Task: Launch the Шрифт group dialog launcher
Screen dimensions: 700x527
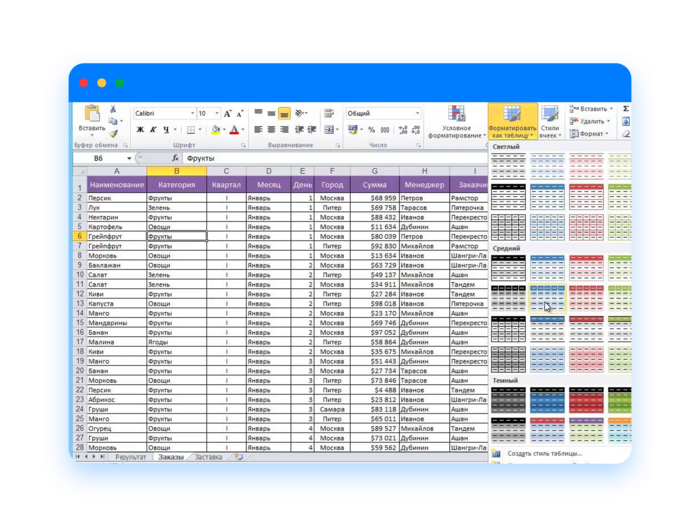Action: [x=244, y=145]
